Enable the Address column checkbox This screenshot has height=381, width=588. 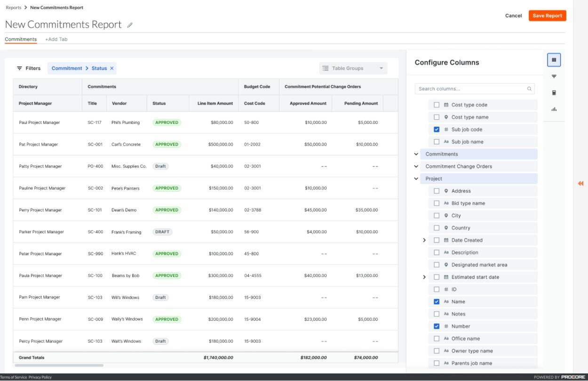[437, 191]
